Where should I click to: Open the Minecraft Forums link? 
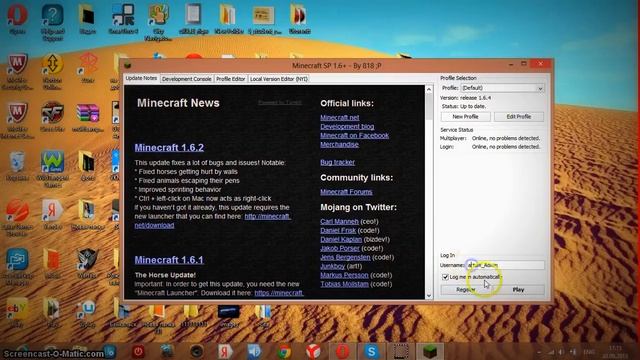click(346, 192)
